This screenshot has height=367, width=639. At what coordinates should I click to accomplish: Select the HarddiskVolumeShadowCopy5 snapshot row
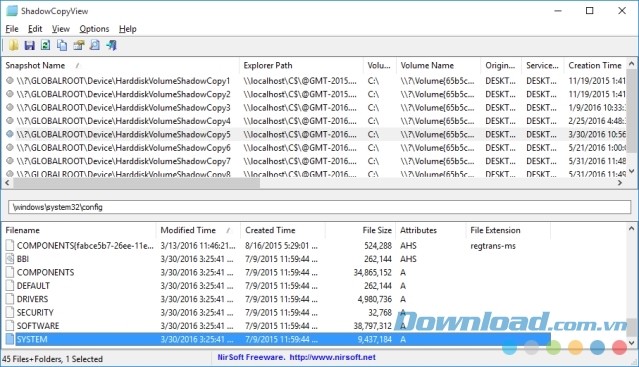tap(315, 134)
